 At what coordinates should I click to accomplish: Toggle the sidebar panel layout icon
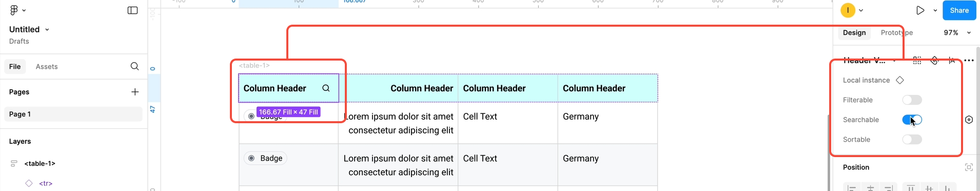click(x=132, y=10)
